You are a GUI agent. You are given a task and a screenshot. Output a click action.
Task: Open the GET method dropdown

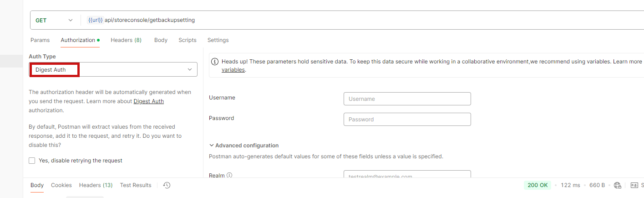[54, 20]
